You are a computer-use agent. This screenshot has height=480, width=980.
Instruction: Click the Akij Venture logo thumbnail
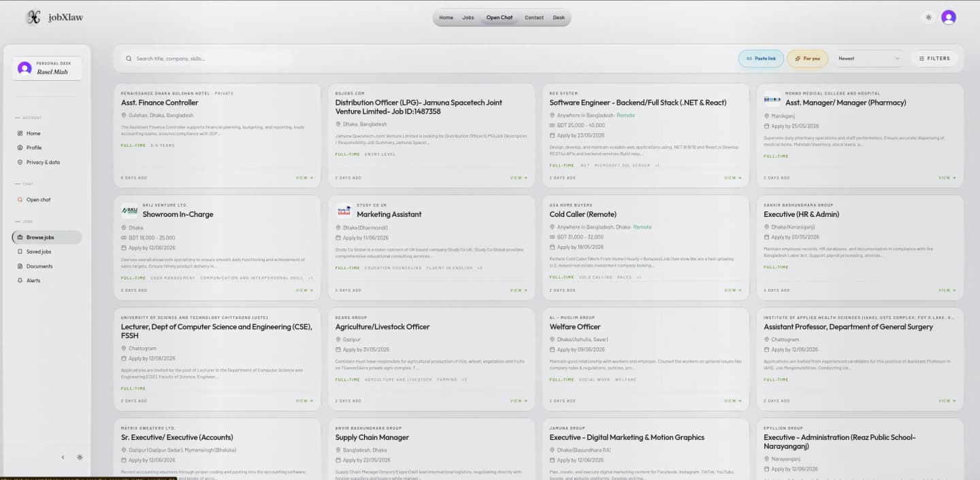[129, 211]
